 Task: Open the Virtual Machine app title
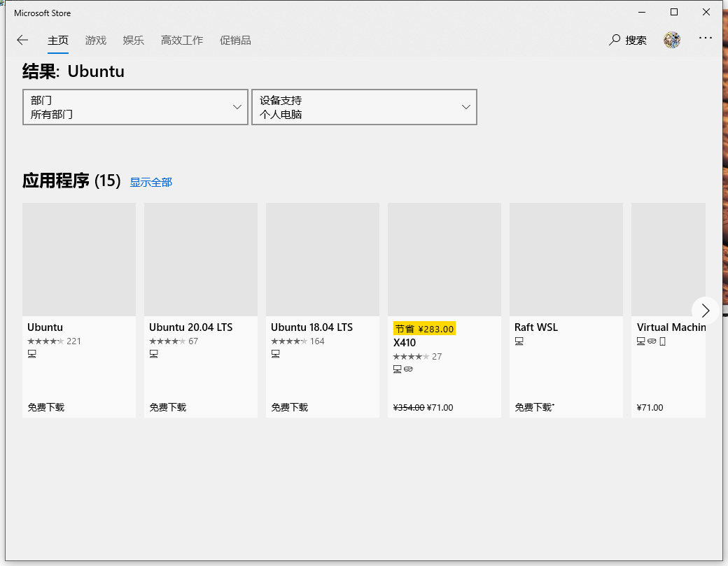coord(671,327)
